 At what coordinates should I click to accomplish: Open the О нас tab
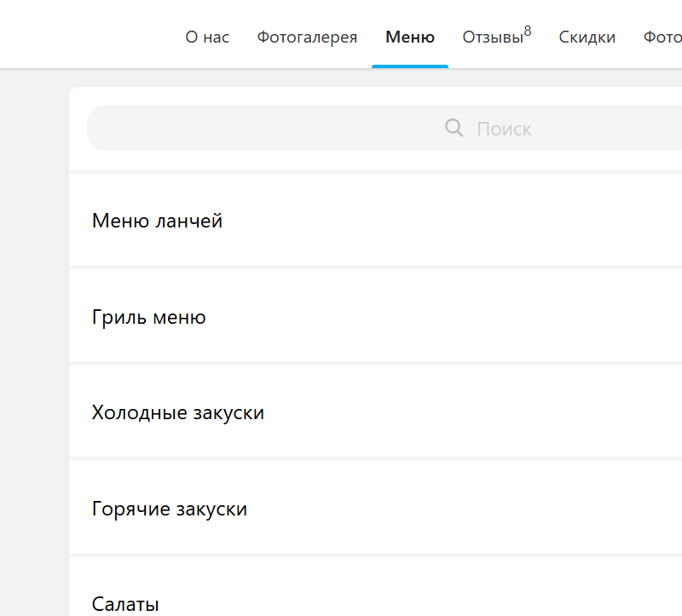[x=207, y=37]
